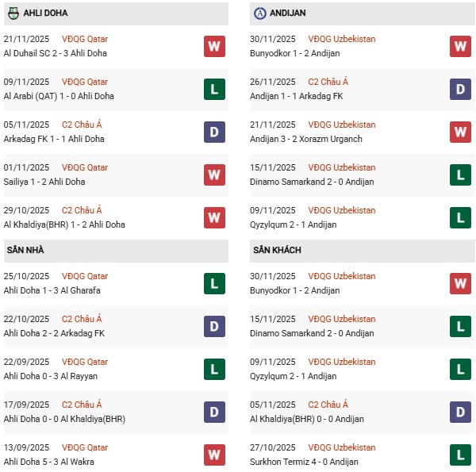Viewport: 476px width, 472px height.
Task: Click D badge for Ahli Doha 0-0 Al Khaldiya
Action: point(214,412)
